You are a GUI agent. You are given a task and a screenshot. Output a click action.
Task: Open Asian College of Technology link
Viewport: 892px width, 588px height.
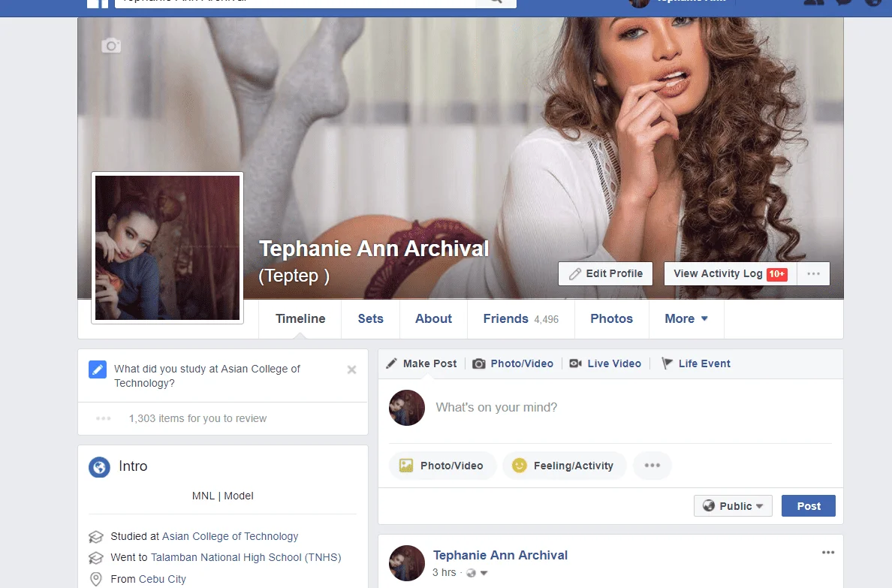coord(230,536)
